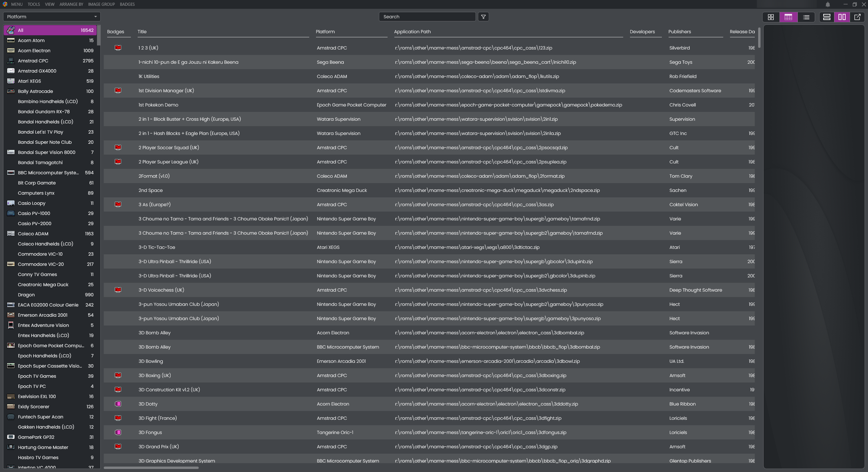Select Camputers Lynx platform

pyautogui.click(x=50, y=193)
